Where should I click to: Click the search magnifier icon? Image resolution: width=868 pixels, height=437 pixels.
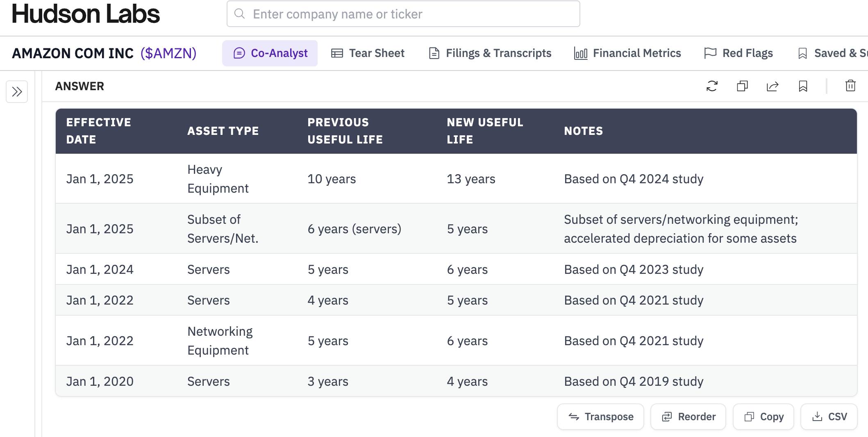click(x=240, y=14)
